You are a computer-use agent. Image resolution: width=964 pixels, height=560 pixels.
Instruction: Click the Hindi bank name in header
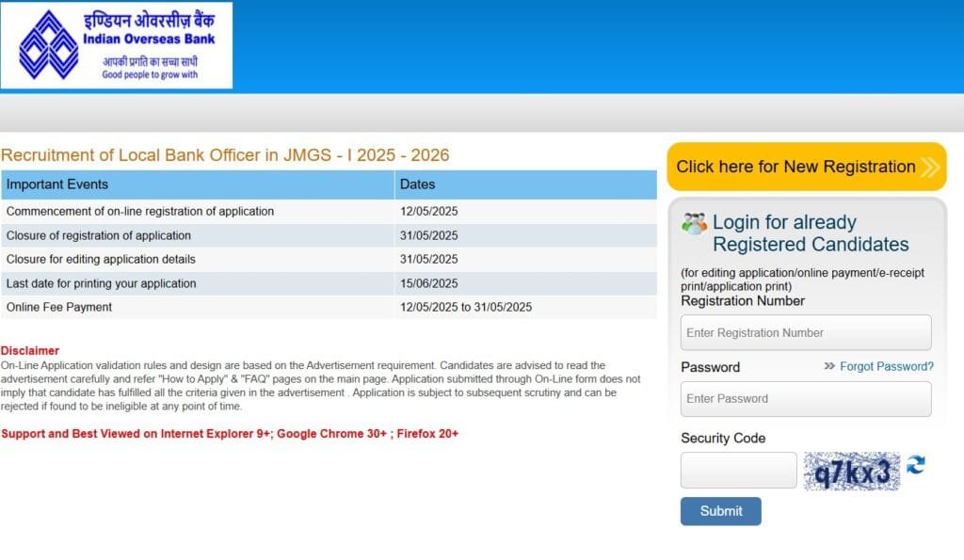tap(149, 20)
